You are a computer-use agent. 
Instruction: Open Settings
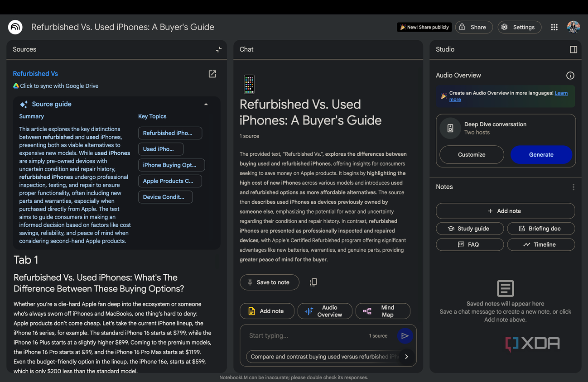[519, 27]
